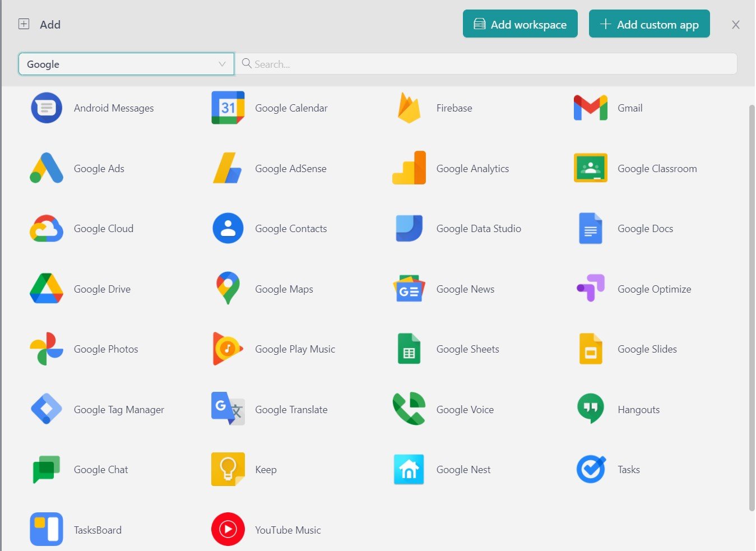
Task: Open TasksBoard from the app list
Action: [46, 529]
